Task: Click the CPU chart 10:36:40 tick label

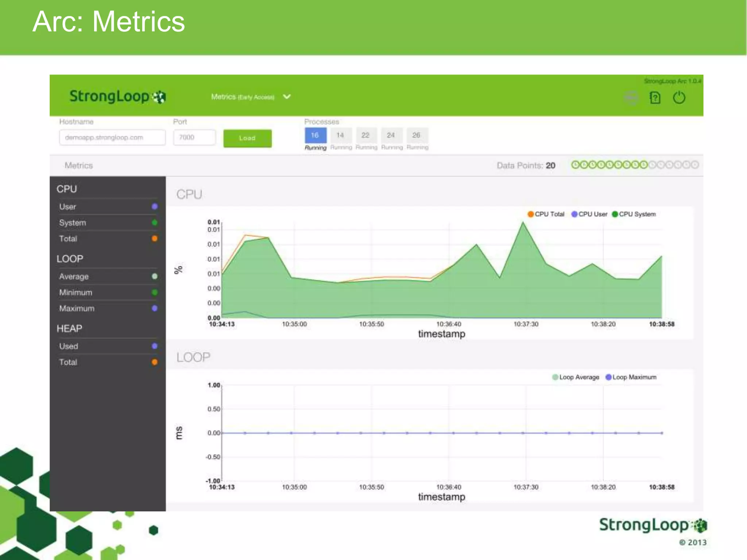Action: (x=449, y=324)
